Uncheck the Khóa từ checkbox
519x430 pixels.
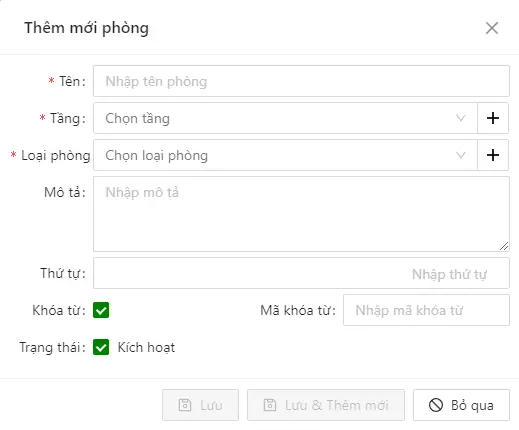[x=101, y=310]
